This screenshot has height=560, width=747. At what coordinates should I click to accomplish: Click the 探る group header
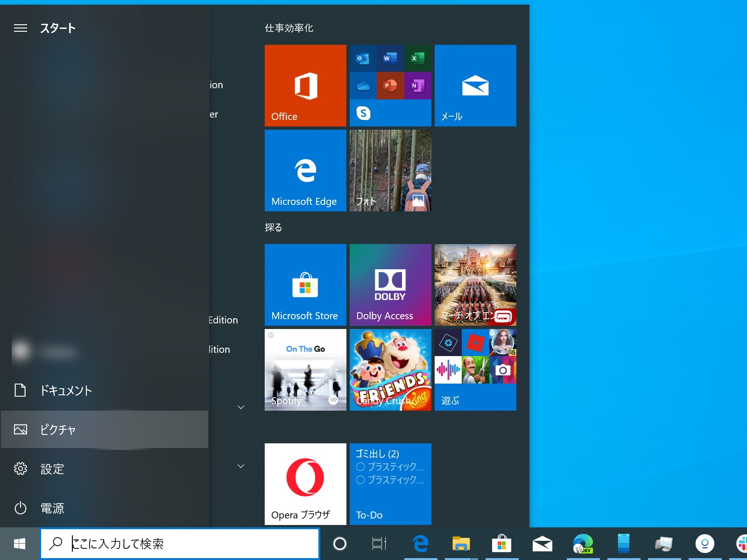tap(274, 227)
